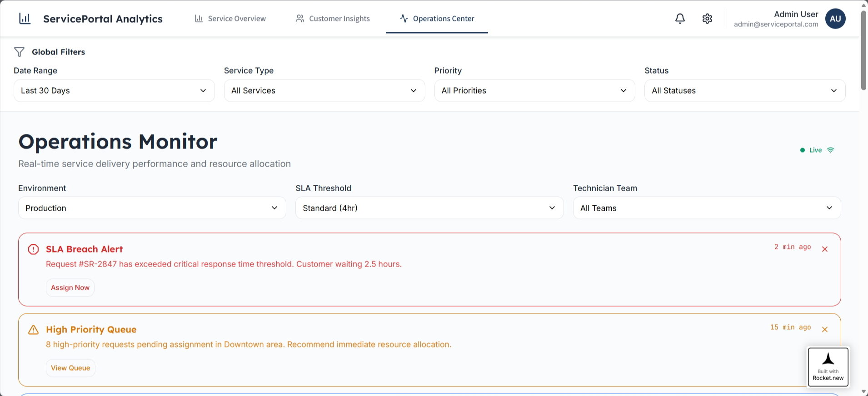Expand the Technician Team dropdown

point(707,208)
